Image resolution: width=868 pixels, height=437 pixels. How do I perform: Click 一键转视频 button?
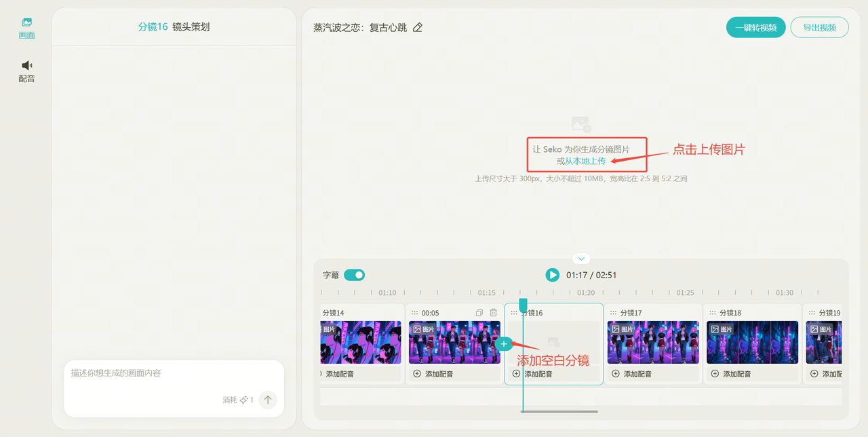click(755, 28)
